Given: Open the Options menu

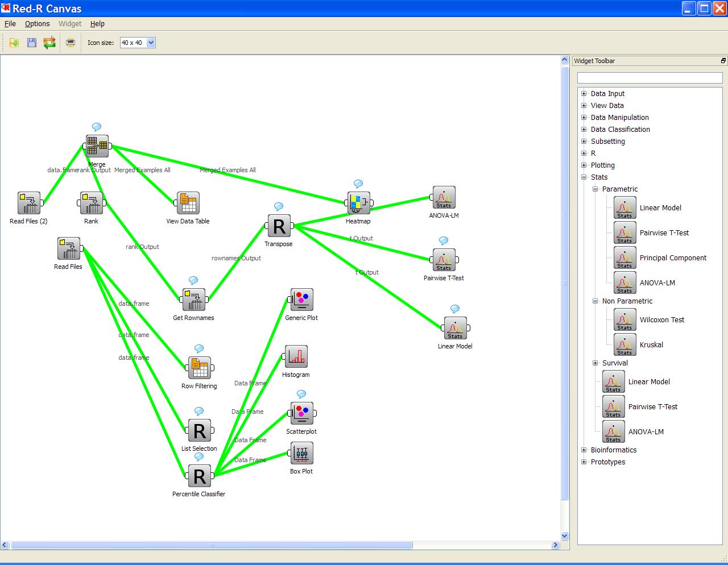Looking at the screenshot, I should coord(37,24).
